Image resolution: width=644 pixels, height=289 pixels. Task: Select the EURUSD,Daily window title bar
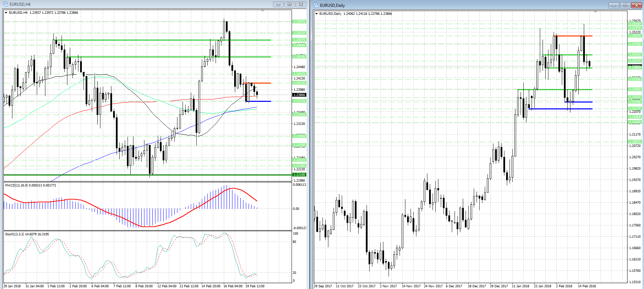tap(447, 5)
